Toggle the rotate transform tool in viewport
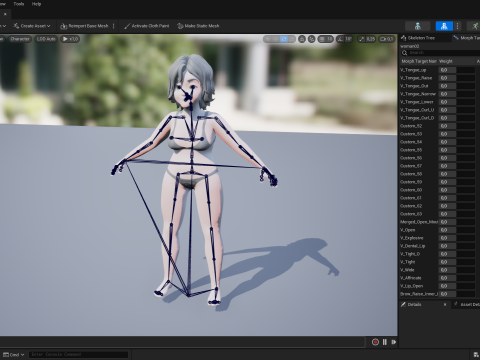Image resolution: width=480 pixels, height=360 pixels. [284, 39]
